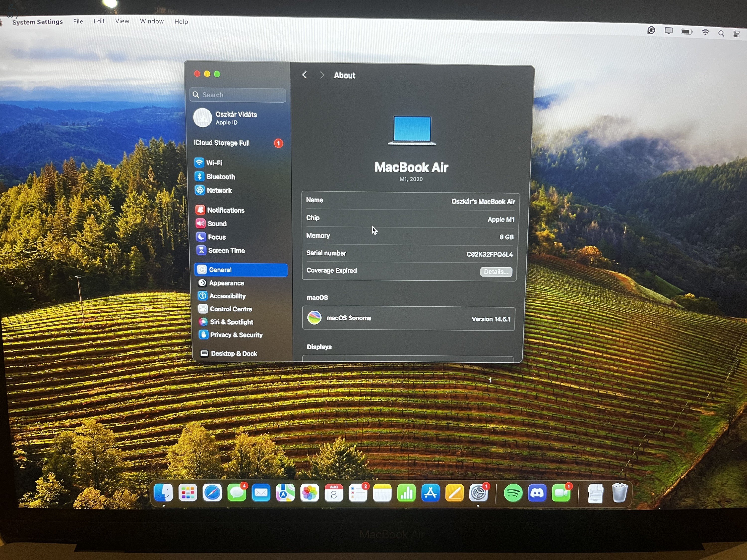Screen dimensions: 747x560
Task: Open Accessibility settings in sidebar
Action: [222, 296]
